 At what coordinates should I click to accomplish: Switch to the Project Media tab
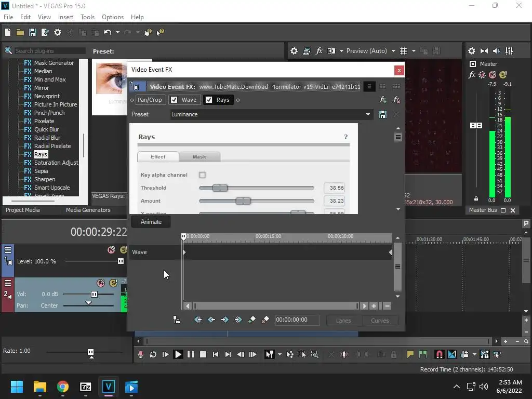coord(23,210)
